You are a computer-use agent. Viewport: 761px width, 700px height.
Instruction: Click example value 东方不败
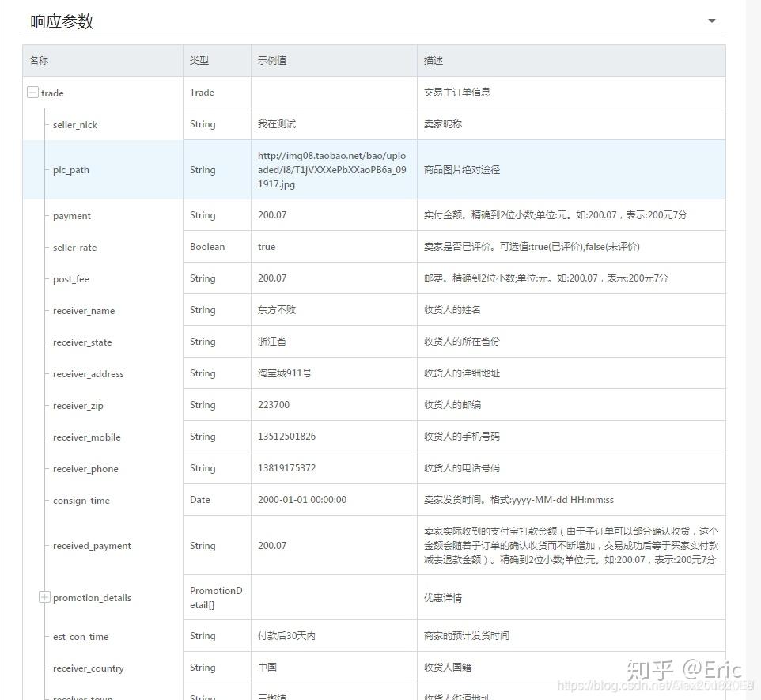tap(277, 310)
